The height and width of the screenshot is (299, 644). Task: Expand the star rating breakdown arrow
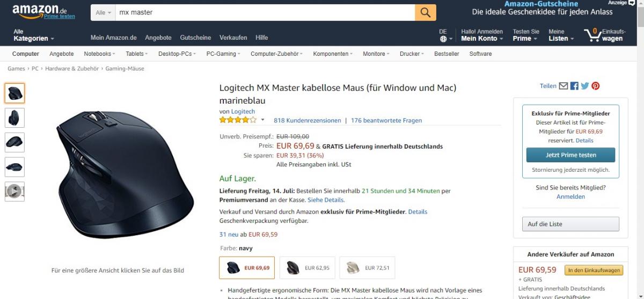coord(263,120)
